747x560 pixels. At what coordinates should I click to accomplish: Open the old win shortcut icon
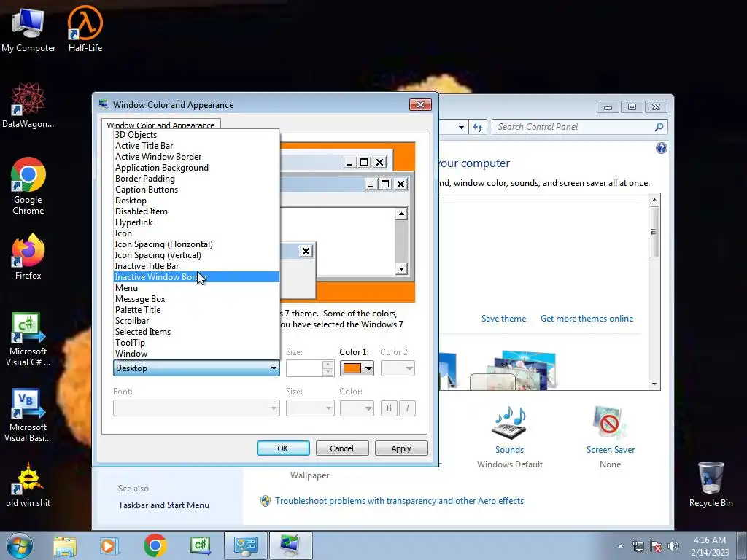(28, 485)
